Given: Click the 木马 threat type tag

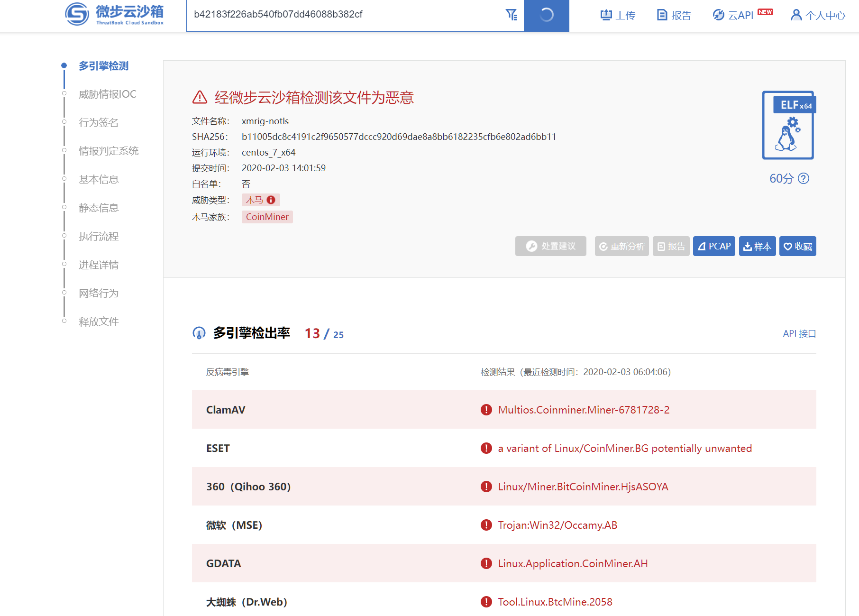Looking at the screenshot, I should tap(261, 200).
